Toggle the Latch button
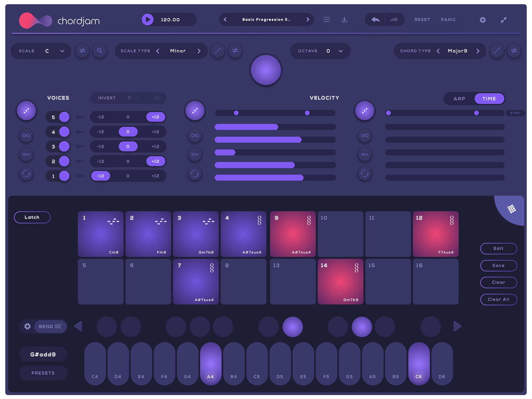Image resolution: width=532 pixels, height=399 pixels. click(32, 217)
